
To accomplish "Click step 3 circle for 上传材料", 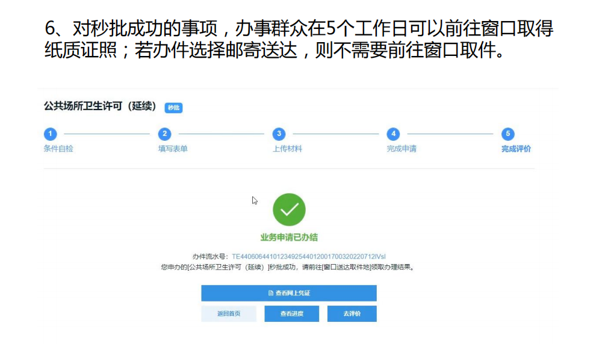I will pos(279,134).
